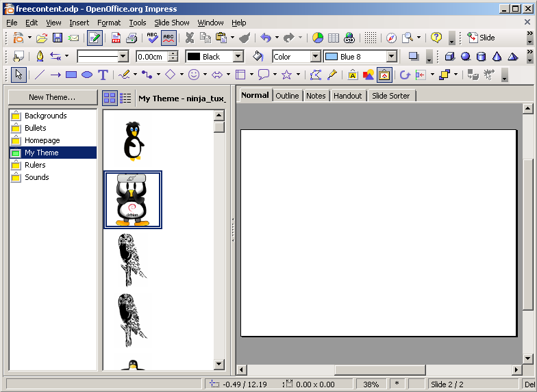Switch Gallery to Detailed View
The width and height of the screenshot is (537, 392).
(x=125, y=99)
